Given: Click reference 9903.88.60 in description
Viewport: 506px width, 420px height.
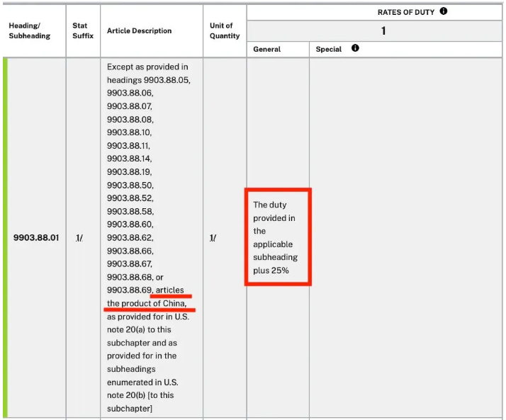Looking at the screenshot, I should [130, 225].
